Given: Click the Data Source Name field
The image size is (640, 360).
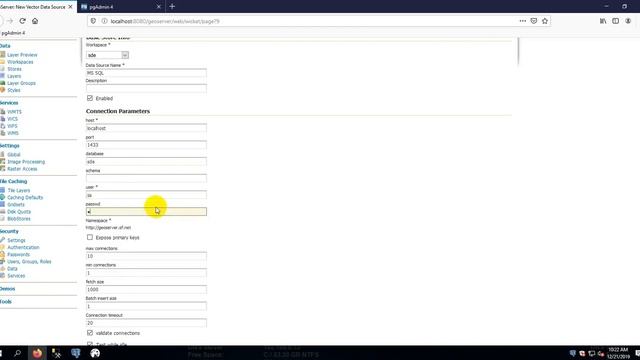Looking at the screenshot, I should [x=146, y=73].
